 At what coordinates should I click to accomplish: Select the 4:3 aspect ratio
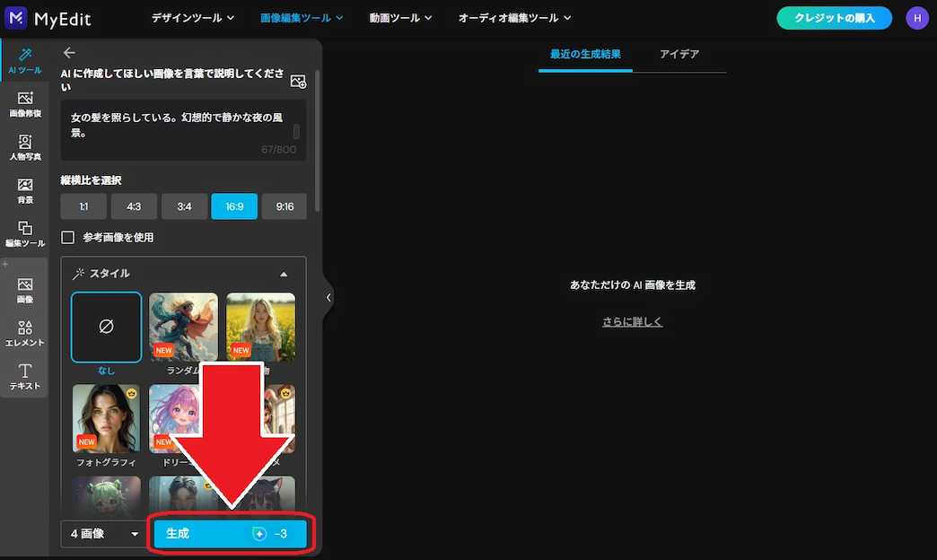tap(134, 206)
